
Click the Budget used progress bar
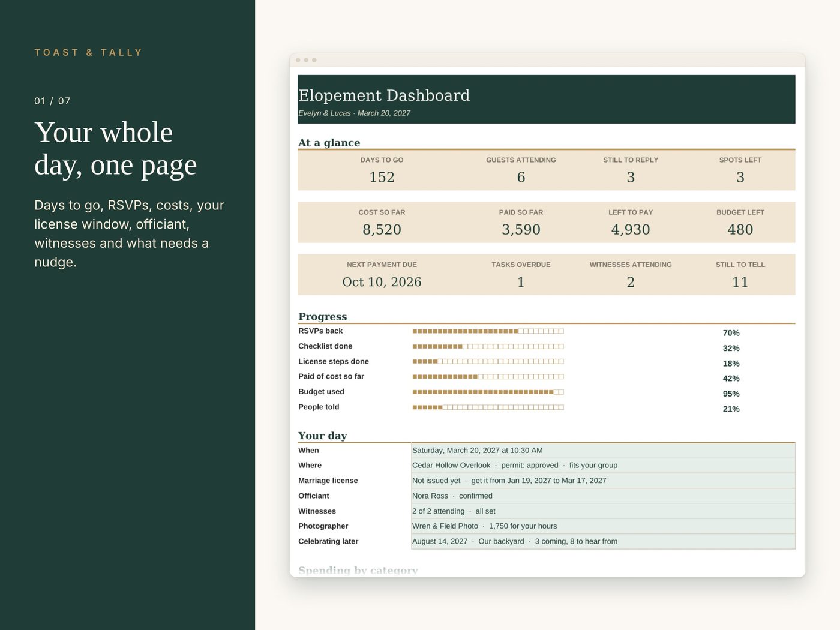point(488,392)
